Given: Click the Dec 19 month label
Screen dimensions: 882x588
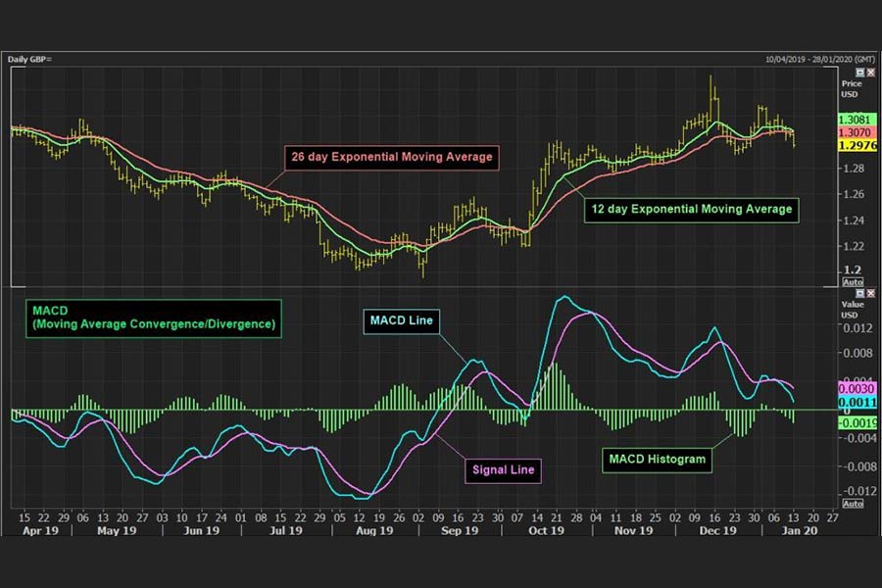Looking at the screenshot, I should [x=717, y=530].
